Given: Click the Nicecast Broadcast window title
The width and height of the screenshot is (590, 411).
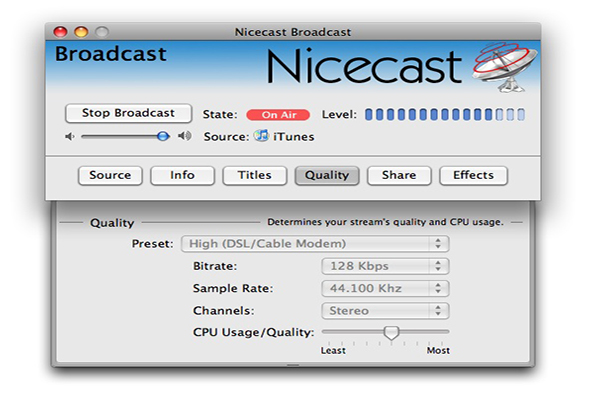Looking at the screenshot, I should pos(293,32).
